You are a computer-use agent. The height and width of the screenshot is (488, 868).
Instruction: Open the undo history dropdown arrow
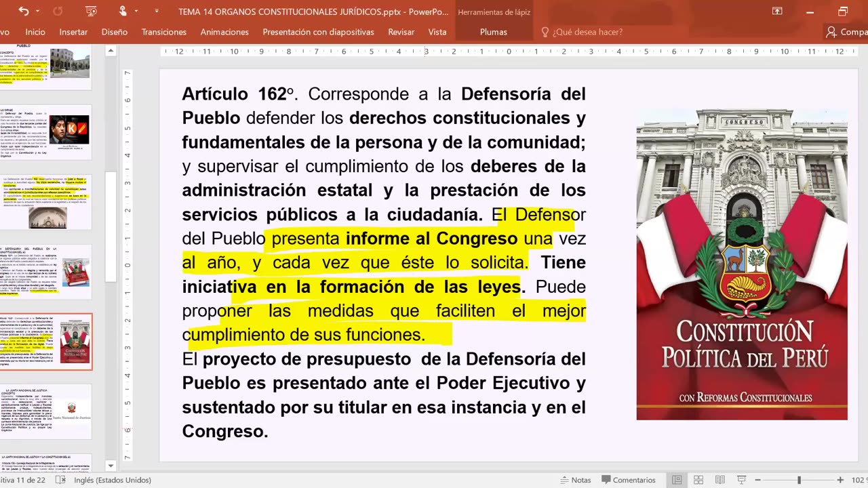[x=37, y=12]
